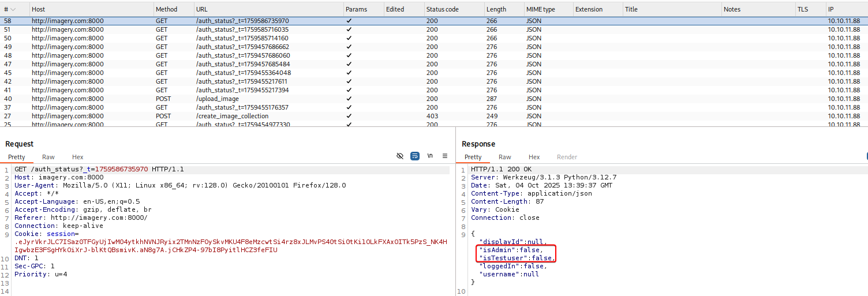Screen dimensions: 868x296
Task: Click Params checkmark on /create_image_collection row
Action: pos(348,116)
